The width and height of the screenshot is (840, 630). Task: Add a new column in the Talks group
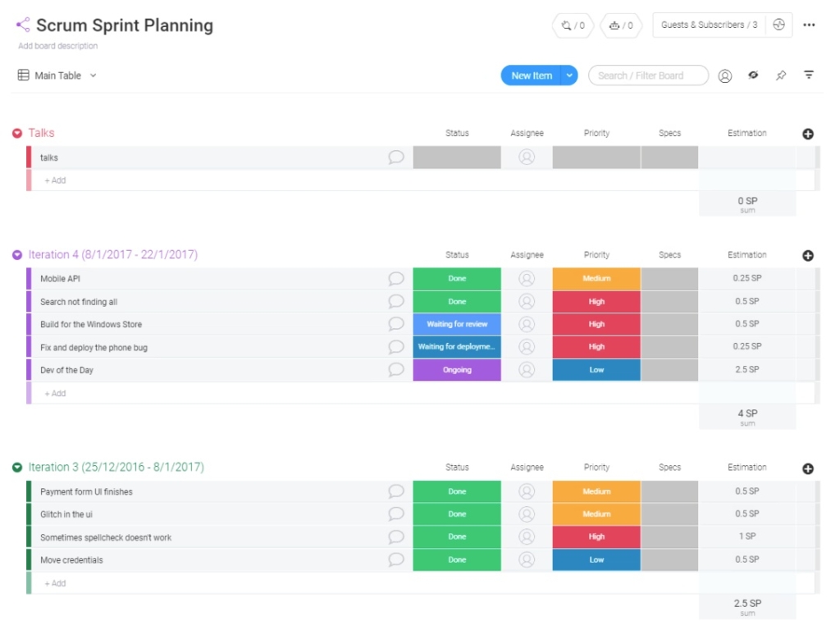pos(808,133)
